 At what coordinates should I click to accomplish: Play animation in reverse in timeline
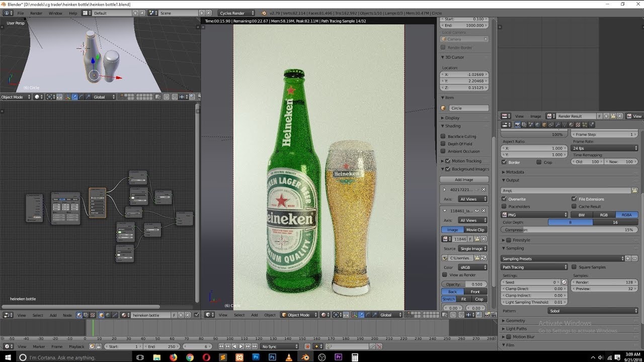(x=234, y=346)
